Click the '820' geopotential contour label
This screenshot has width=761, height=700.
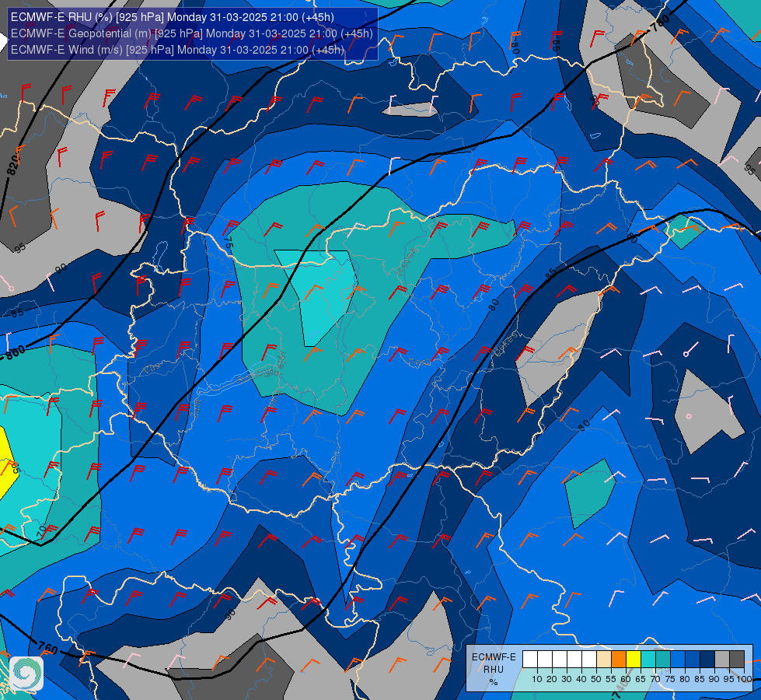pyautogui.click(x=13, y=166)
